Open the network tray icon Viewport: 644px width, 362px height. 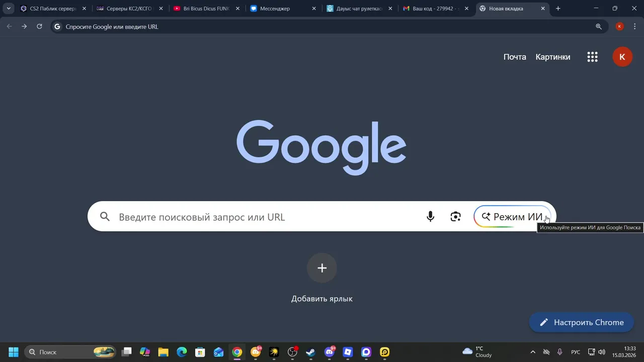(x=592, y=352)
